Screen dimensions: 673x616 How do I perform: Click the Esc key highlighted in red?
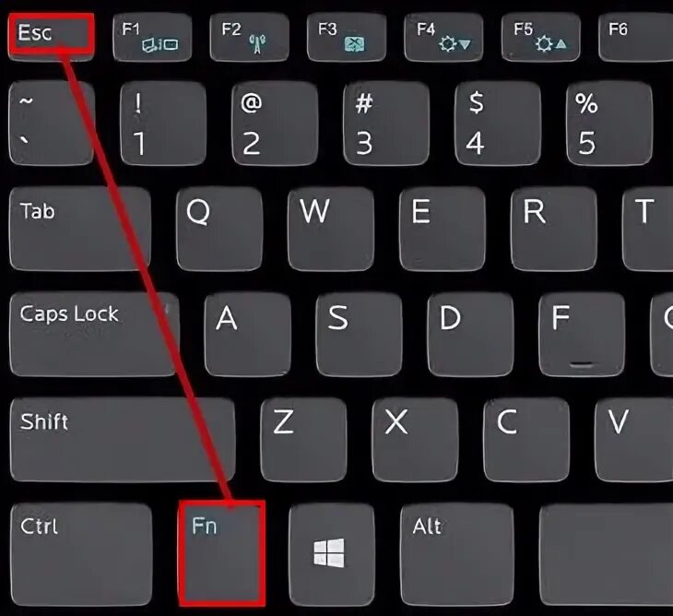click(x=51, y=36)
